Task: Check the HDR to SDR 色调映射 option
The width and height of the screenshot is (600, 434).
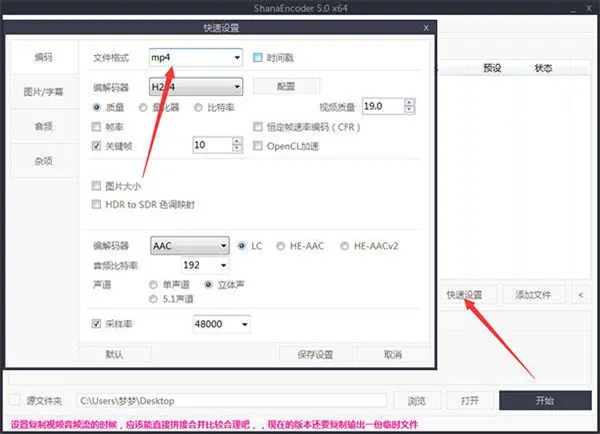Action: 97,204
